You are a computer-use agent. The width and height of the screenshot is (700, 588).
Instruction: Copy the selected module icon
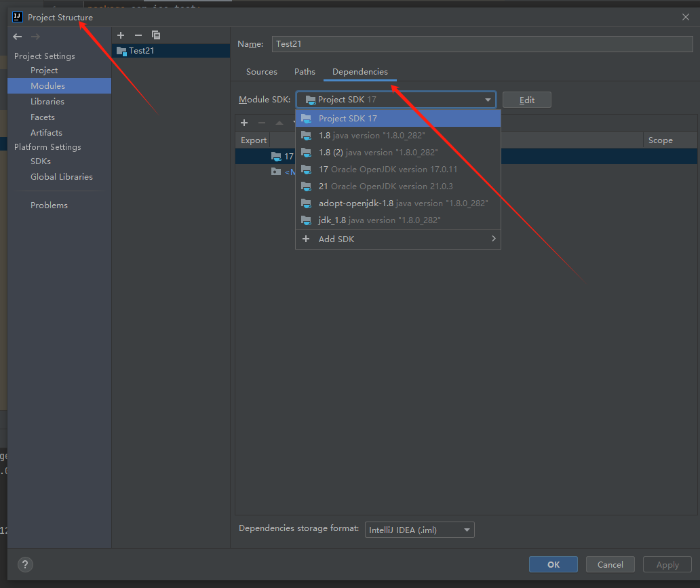(x=156, y=35)
